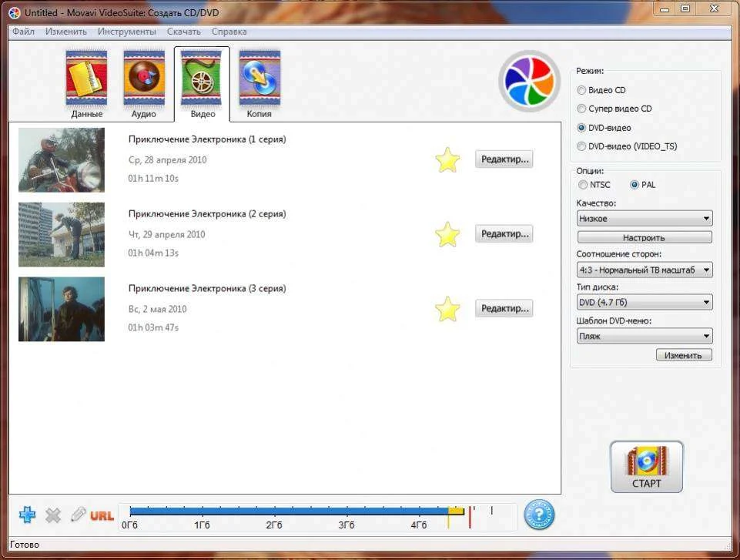The height and width of the screenshot is (560, 740).
Task: Select the NTSC option
Action: coord(582,185)
